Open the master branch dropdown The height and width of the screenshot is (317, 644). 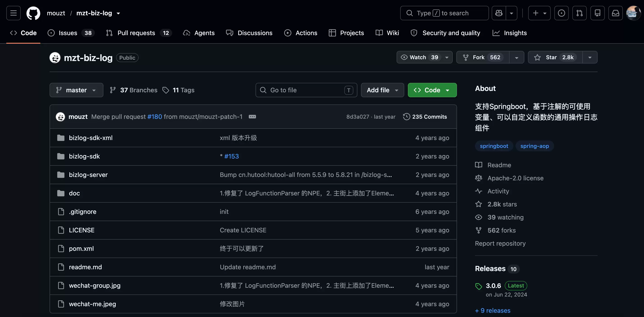pos(76,90)
